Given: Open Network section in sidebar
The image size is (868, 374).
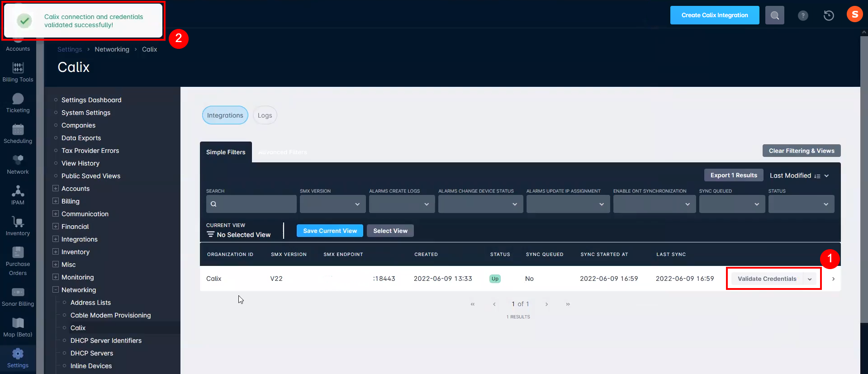Looking at the screenshot, I should coord(18,165).
